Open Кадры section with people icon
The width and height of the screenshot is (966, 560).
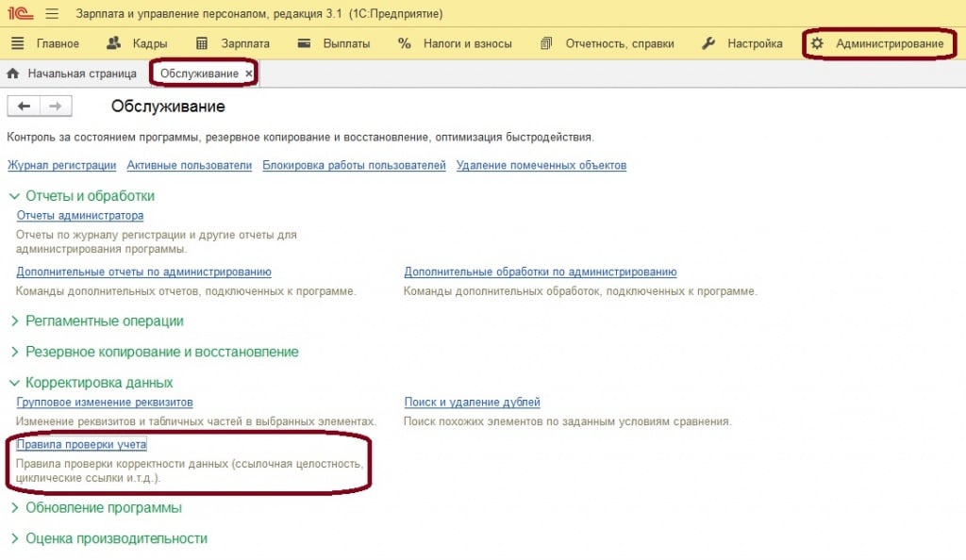(137, 43)
